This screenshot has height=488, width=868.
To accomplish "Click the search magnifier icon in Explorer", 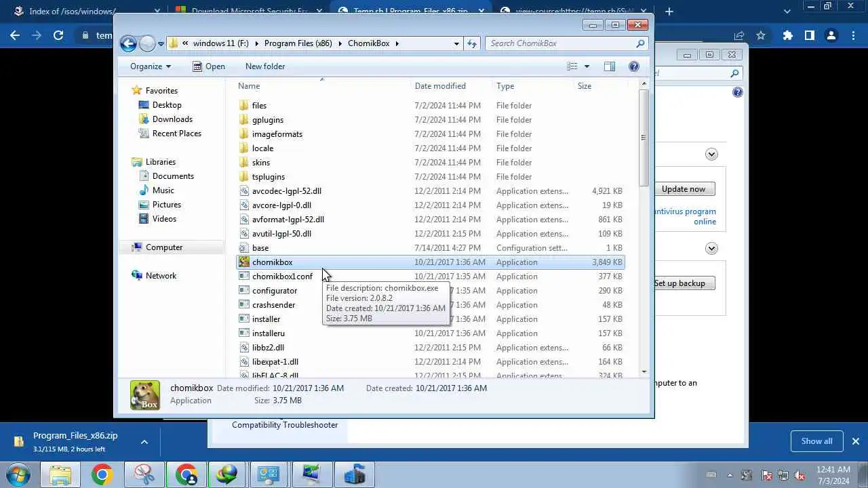I will click(x=640, y=43).
